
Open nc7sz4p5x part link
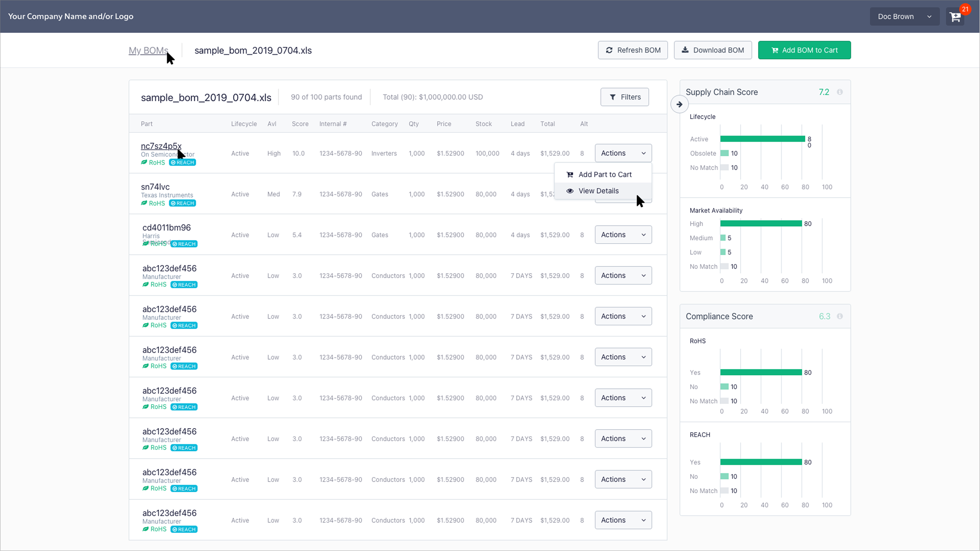pos(161,146)
